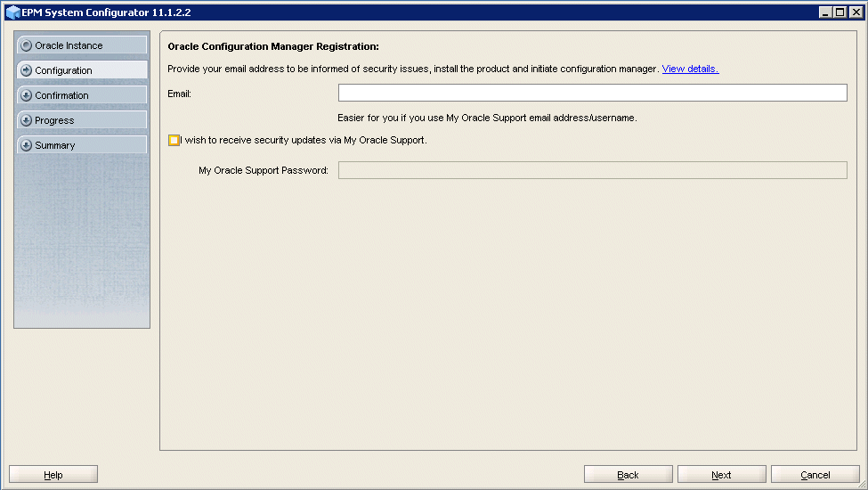Click the Confirmation step icon
868x490 pixels.
click(x=26, y=95)
